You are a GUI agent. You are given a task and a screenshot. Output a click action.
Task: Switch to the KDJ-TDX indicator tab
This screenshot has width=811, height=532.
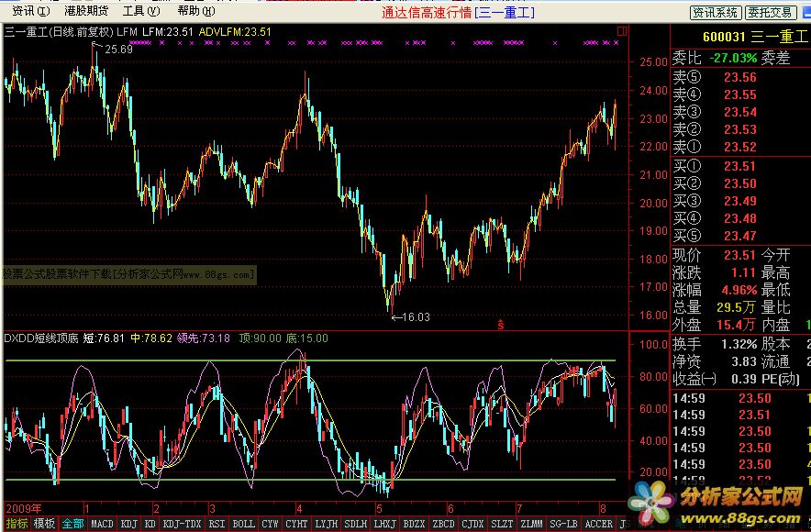tap(182, 524)
